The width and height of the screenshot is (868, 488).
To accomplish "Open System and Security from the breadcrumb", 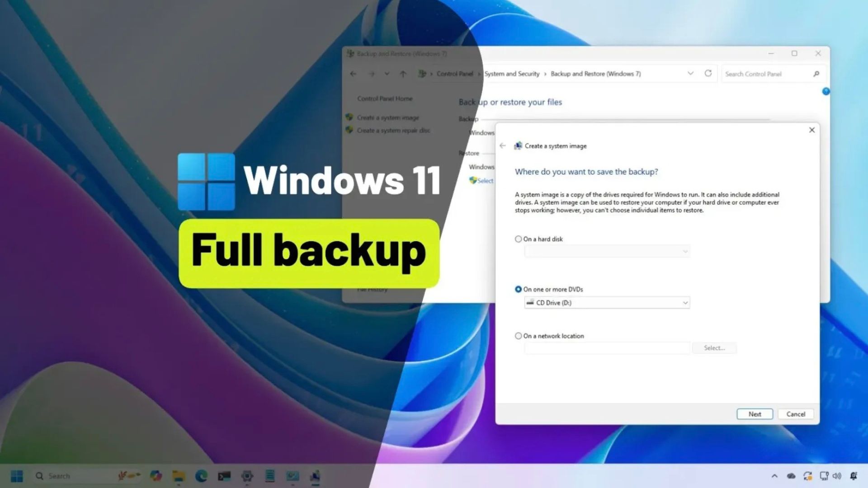I will pyautogui.click(x=511, y=74).
